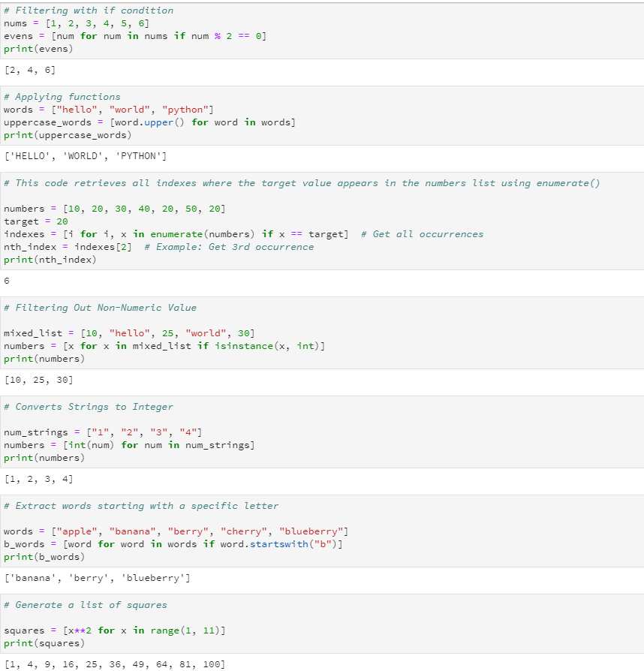
Task: Click the b_words startswith comprehension line
Action: [173, 544]
